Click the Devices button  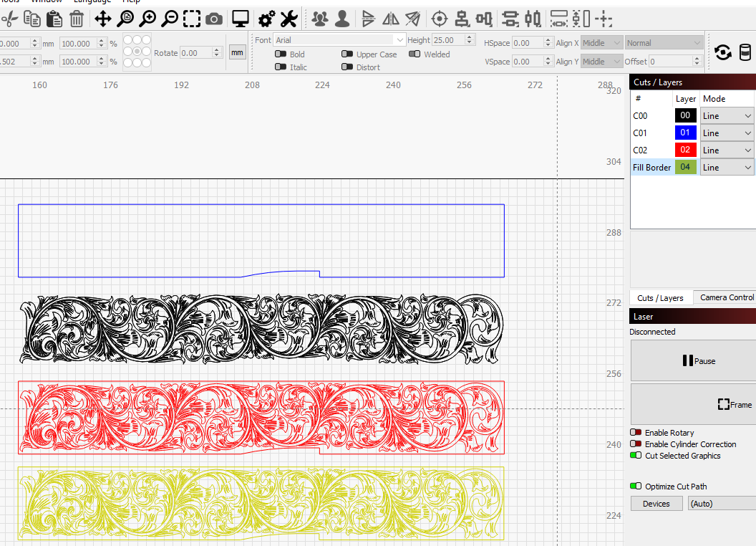pyautogui.click(x=656, y=503)
